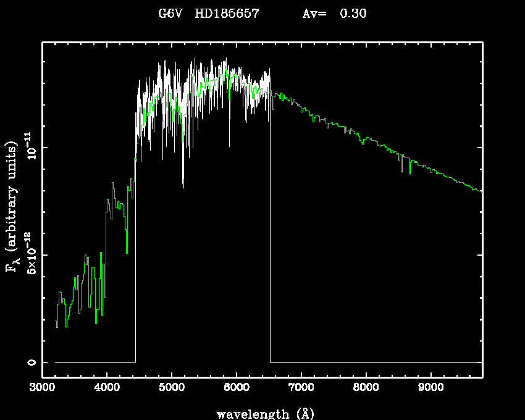Click the wavelength (Å) x-axis label

tap(262, 413)
